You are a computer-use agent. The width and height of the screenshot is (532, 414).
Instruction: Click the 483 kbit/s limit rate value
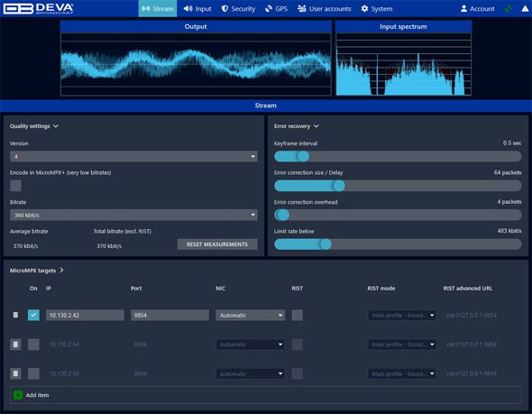(x=509, y=231)
